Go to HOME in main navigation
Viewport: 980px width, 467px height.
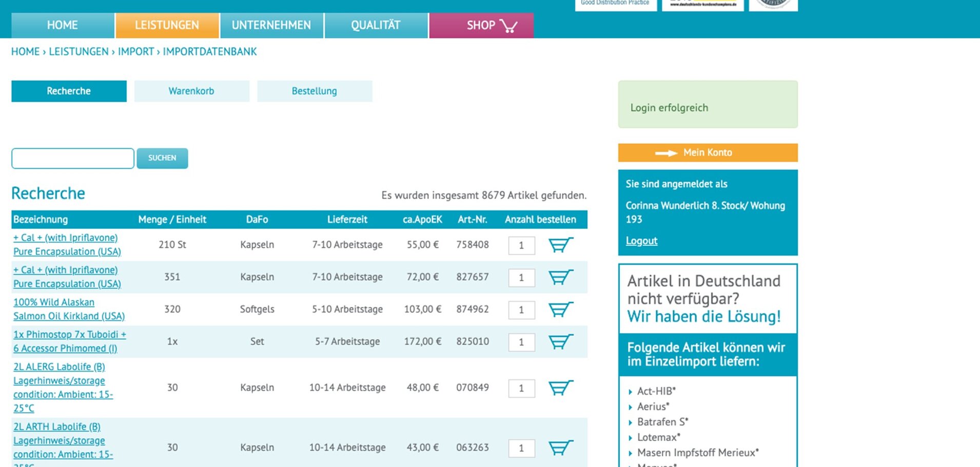point(63,25)
